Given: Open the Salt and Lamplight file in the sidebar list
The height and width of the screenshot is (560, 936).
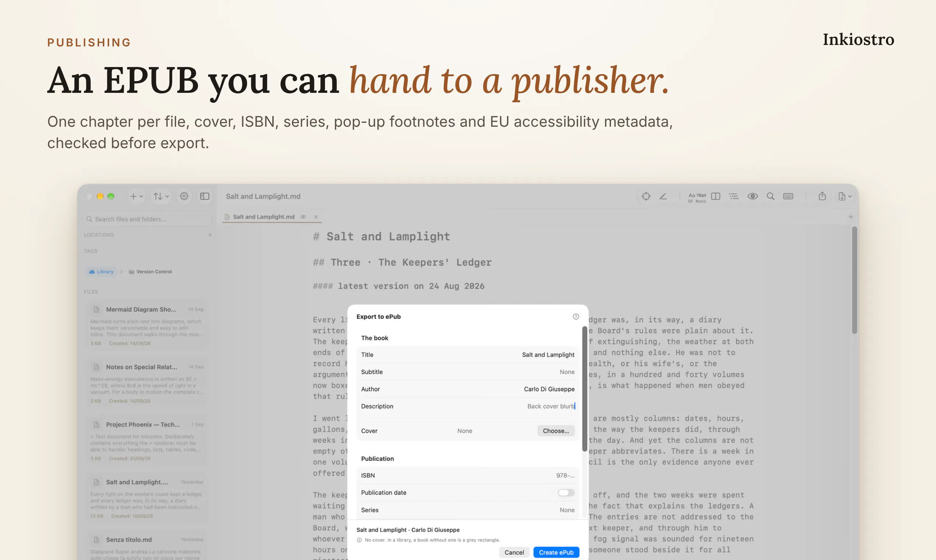Looking at the screenshot, I should pos(147,498).
